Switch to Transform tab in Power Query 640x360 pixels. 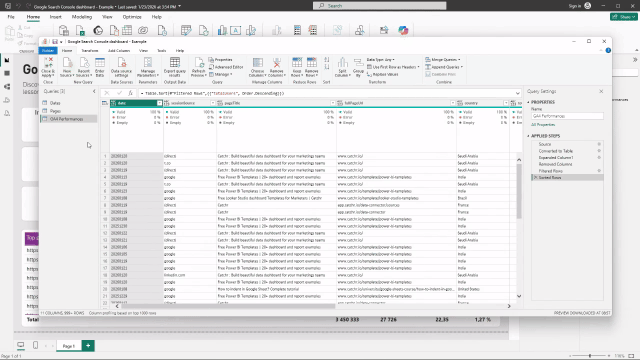(89, 51)
